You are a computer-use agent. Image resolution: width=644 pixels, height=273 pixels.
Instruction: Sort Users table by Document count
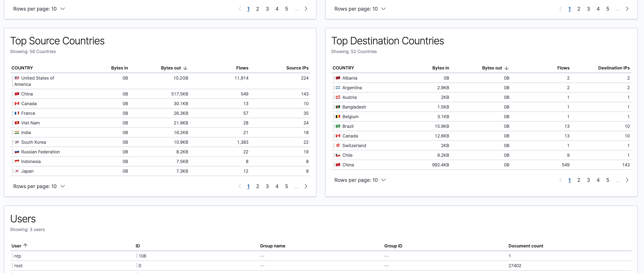tap(526, 246)
